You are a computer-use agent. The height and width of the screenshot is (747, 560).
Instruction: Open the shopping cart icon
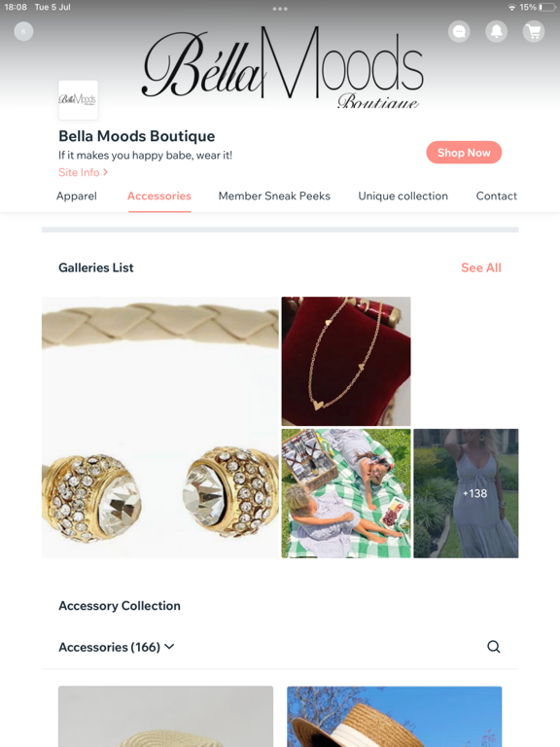pyautogui.click(x=534, y=31)
